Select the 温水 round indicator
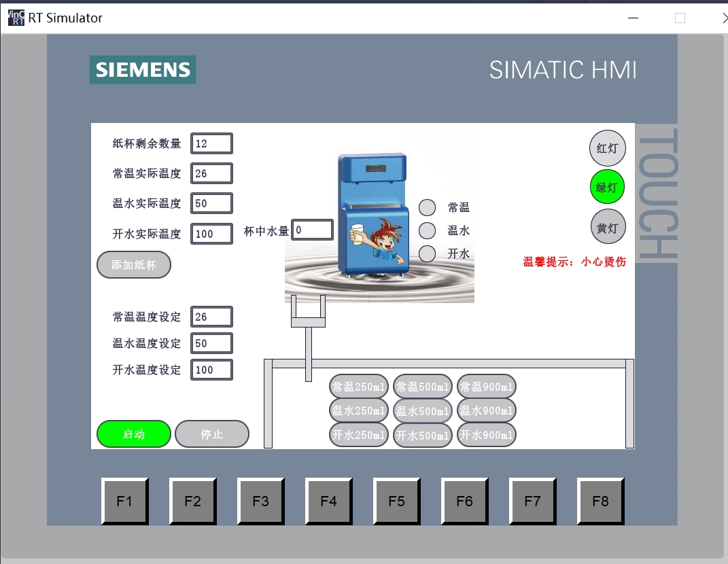Viewport: 728px width, 564px height. pos(427,230)
